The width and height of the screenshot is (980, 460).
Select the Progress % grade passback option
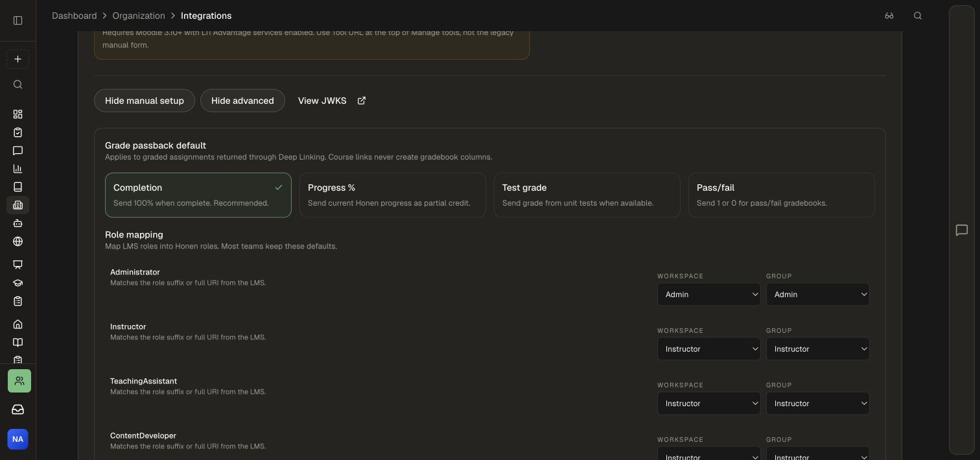click(393, 195)
